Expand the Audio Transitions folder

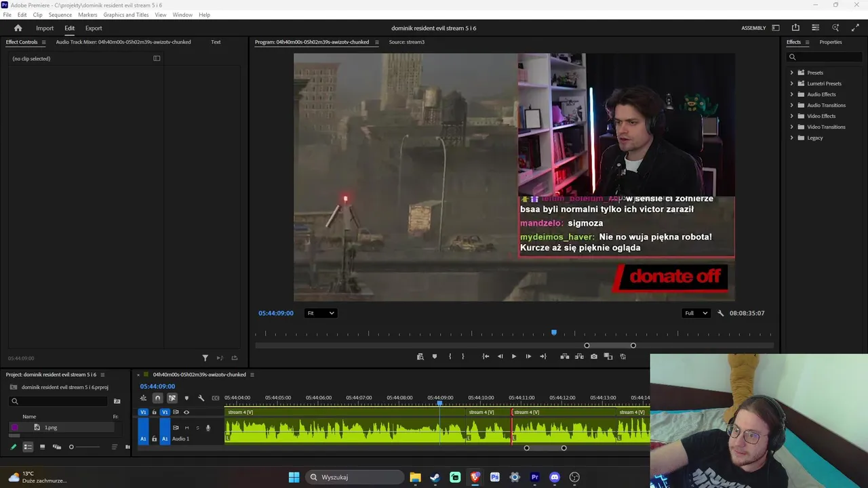pos(791,105)
